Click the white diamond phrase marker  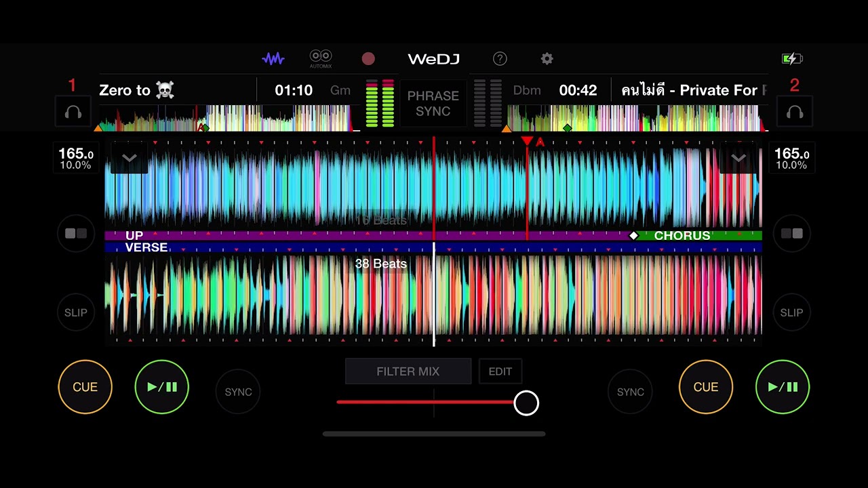633,235
